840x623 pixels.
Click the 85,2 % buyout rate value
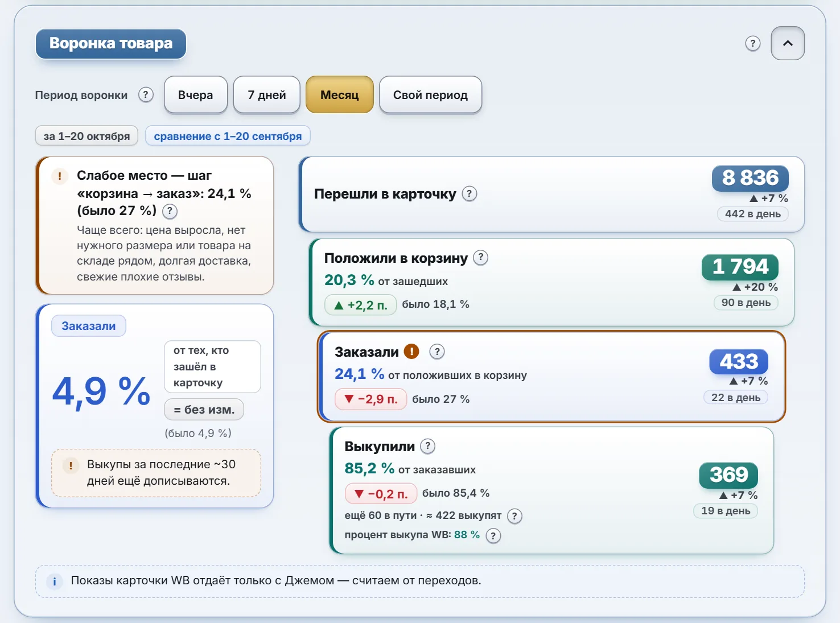[x=369, y=468]
